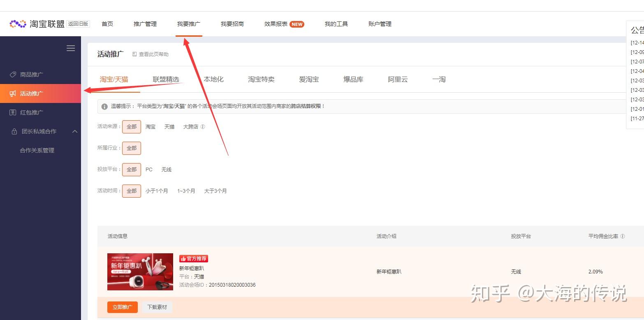The image size is (644, 320).
Task: Click the 平台：天猫 line in the activity row
Action: pos(192,277)
